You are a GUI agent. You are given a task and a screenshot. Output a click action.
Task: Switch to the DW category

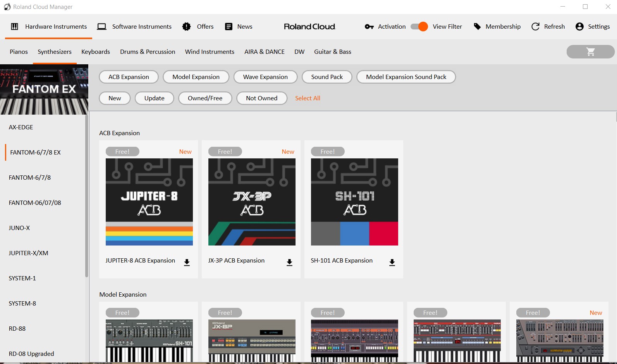click(x=299, y=52)
